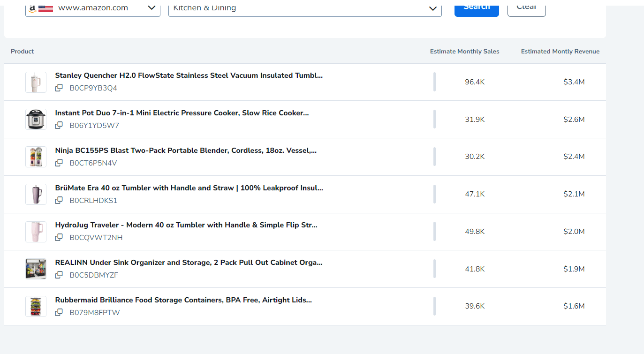The height and width of the screenshot is (354, 644).
Task: Select ASIN text B0C5DBMYZF
Action: click(94, 275)
